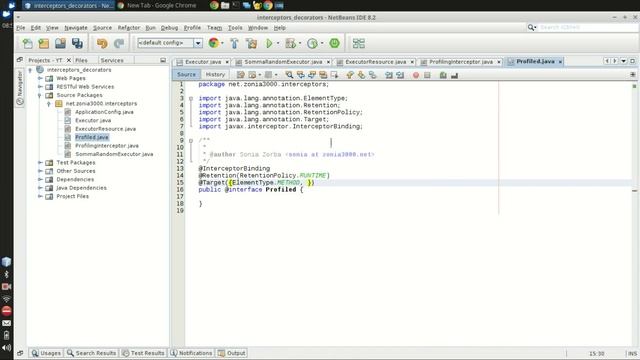Open the Run Project dropdown arrow

pyautogui.click(x=278, y=43)
